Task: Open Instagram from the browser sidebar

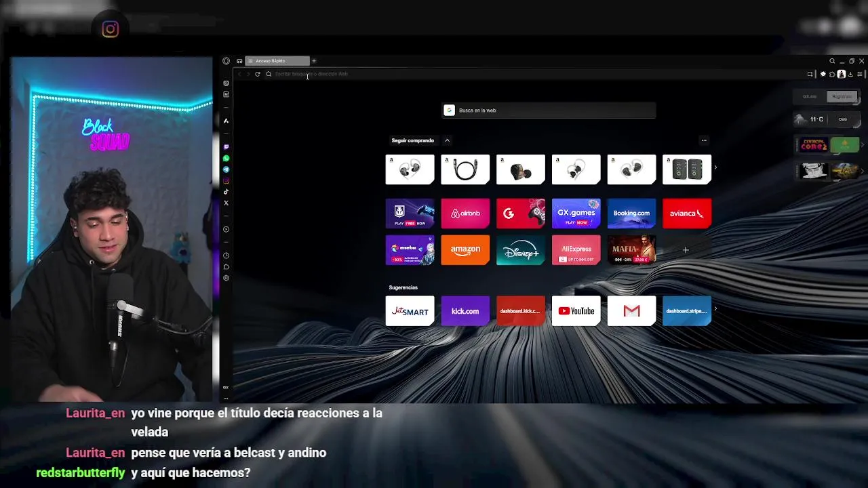Action: (x=226, y=181)
